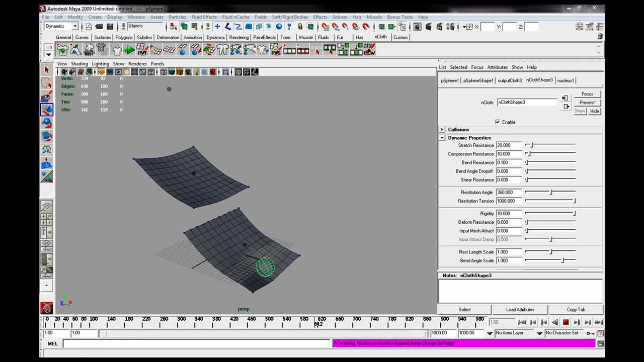This screenshot has height=362, width=644.
Task: Activate the Paint Selection tool
Action: point(47,97)
